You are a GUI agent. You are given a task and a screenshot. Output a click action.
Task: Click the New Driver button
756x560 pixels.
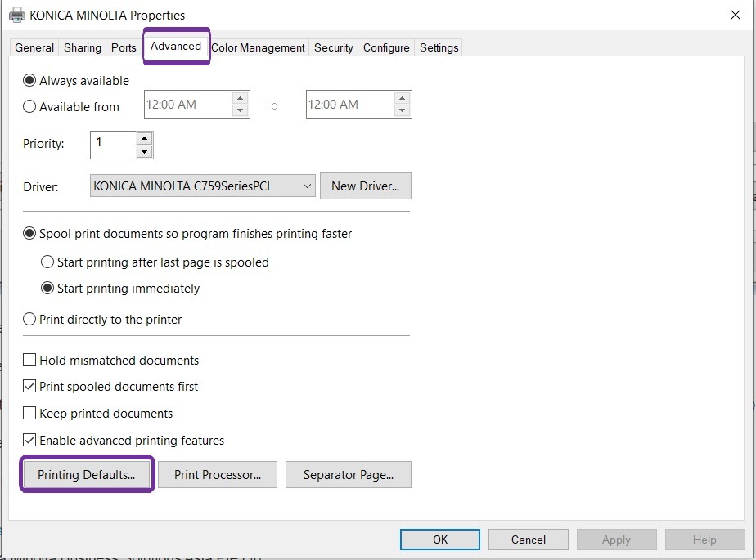click(x=365, y=186)
